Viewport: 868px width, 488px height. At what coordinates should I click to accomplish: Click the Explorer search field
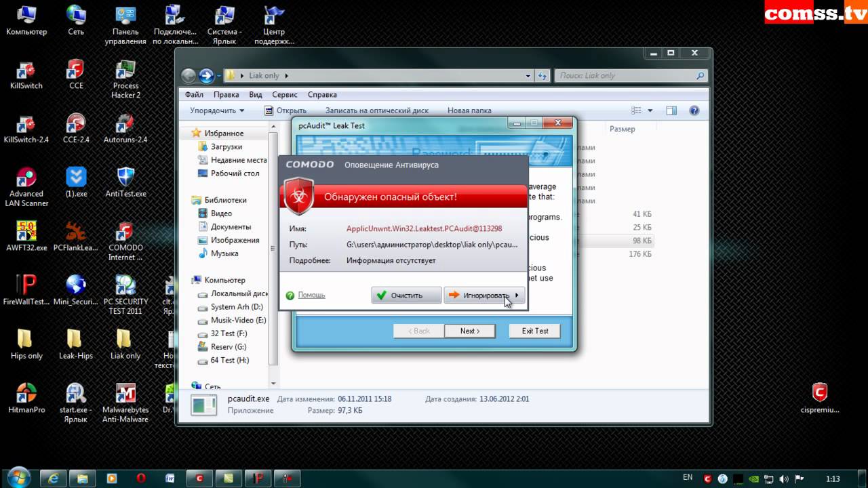(631, 76)
